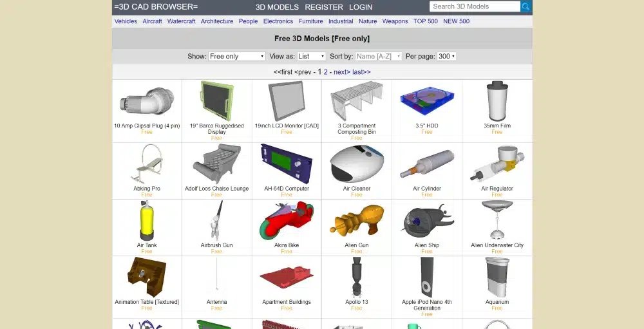Viewport: 644px width, 329px height.
Task: Click the Apartment Buildings name label
Action: pos(287,302)
